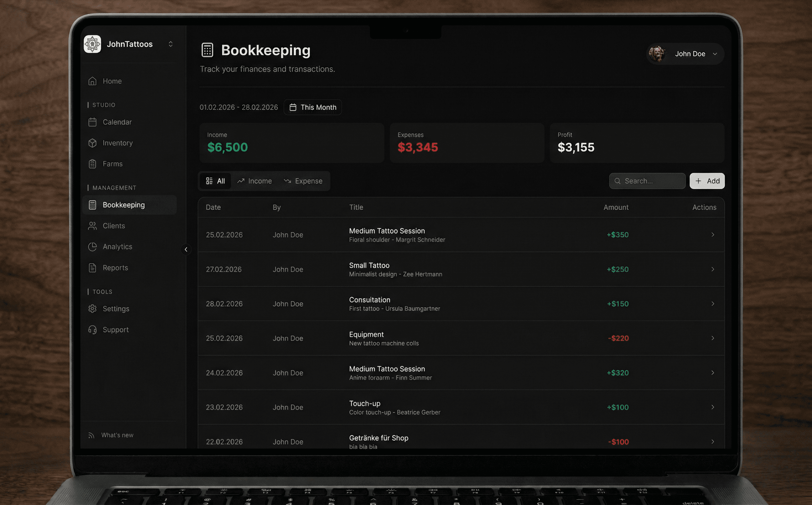This screenshot has height=505, width=812.
Task: Click the Add transaction button
Action: point(707,181)
